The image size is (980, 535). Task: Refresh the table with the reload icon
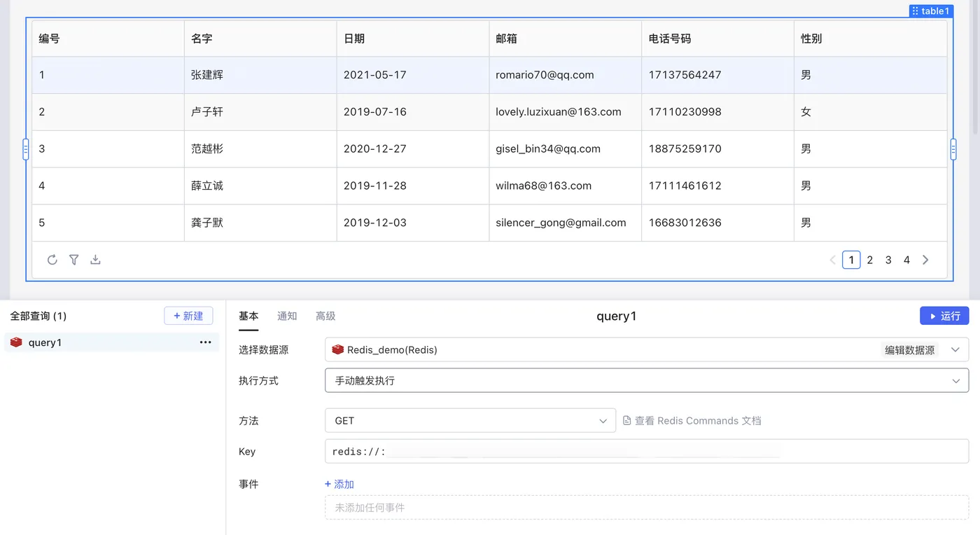coord(52,260)
